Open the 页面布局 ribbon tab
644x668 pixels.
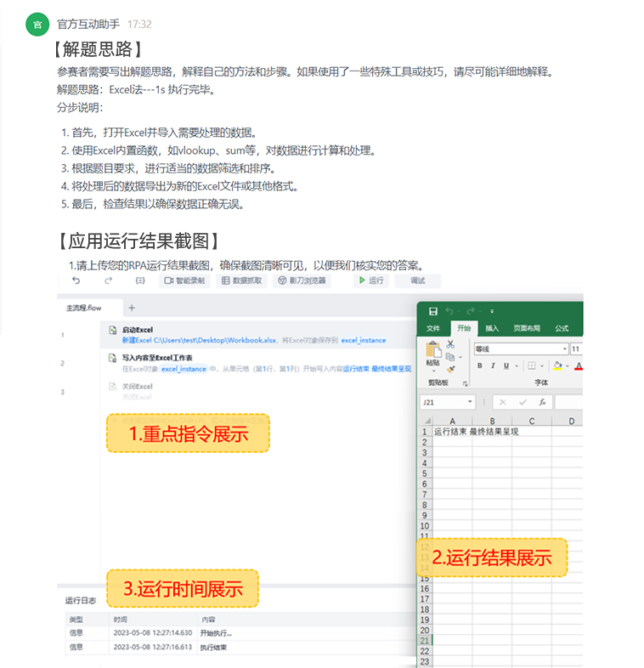pyautogui.click(x=527, y=328)
